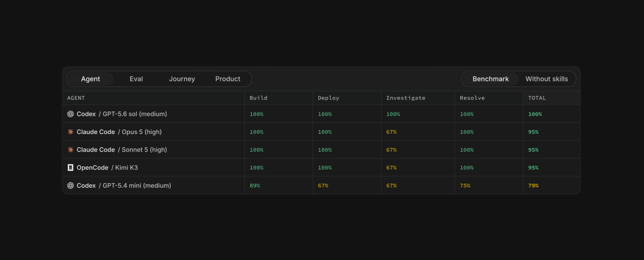Click the Deploy column header
Image resolution: width=644 pixels, height=260 pixels.
[328, 98]
